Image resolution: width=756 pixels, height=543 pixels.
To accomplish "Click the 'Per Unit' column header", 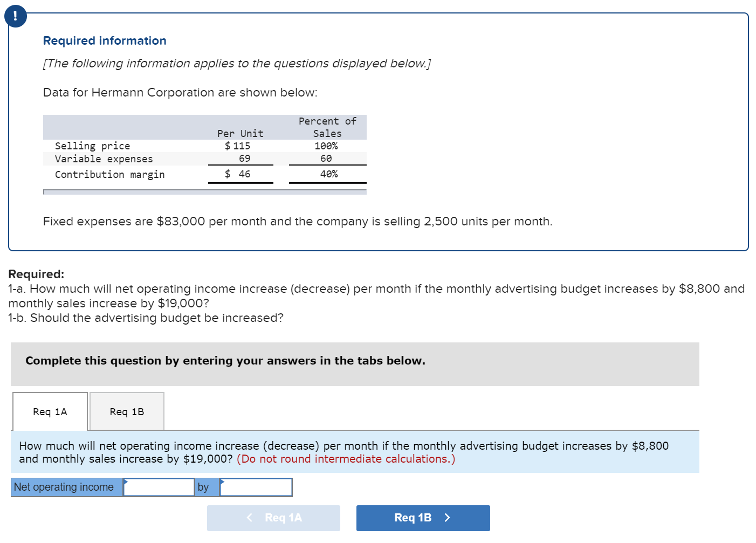I will 240,133.
